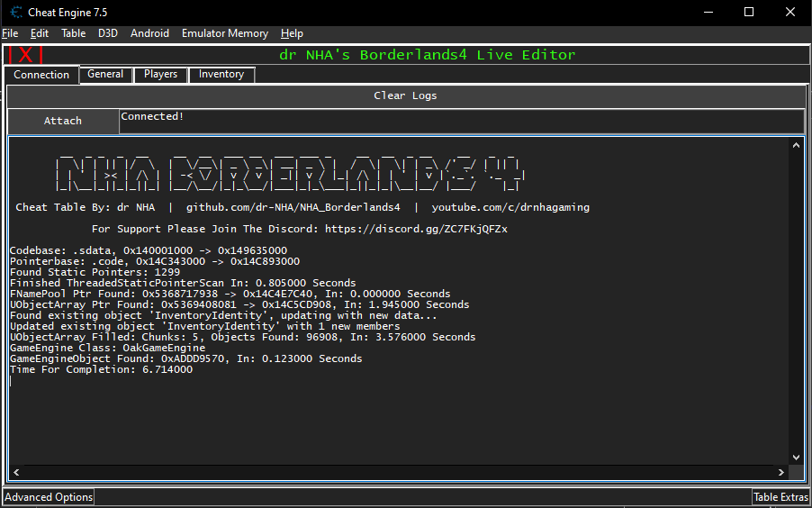Screen dimensions: 812x508
Task: Open the Emulator Memory menu
Action: point(225,33)
